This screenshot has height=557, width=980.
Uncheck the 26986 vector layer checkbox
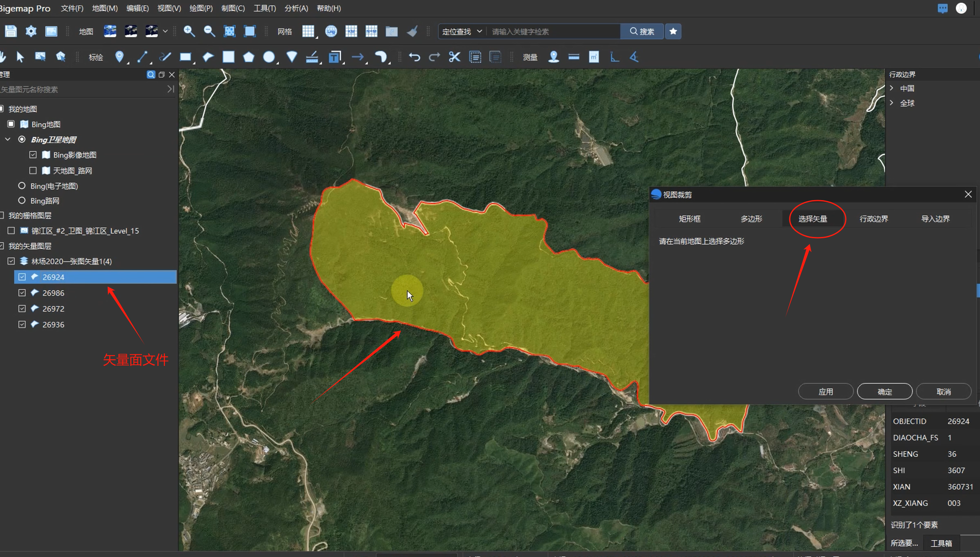(22, 293)
